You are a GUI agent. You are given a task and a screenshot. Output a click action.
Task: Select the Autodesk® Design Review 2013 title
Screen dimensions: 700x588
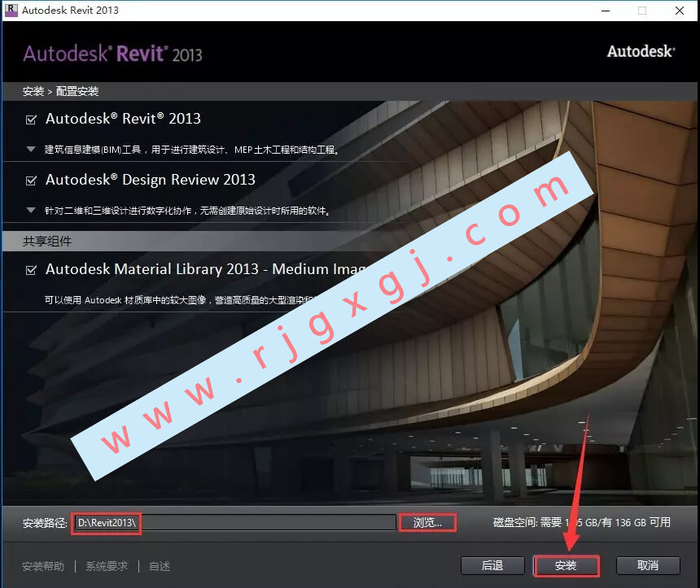(151, 180)
